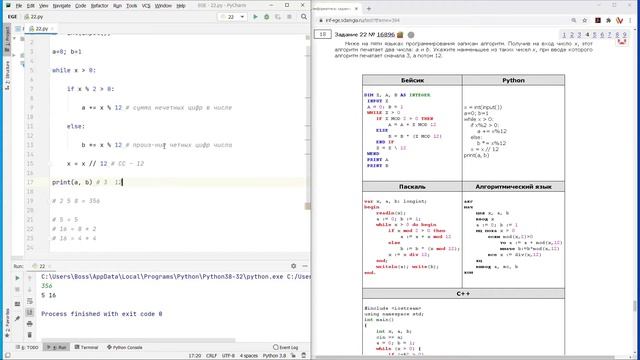Click EGE project breadcrumb in navigation bar
640x360 pixels.
tap(12, 17)
